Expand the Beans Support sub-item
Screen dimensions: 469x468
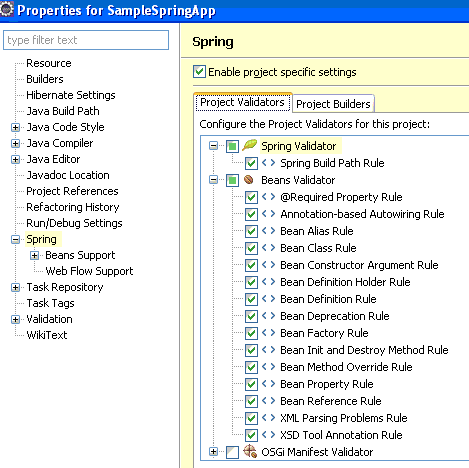coord(34,255)
